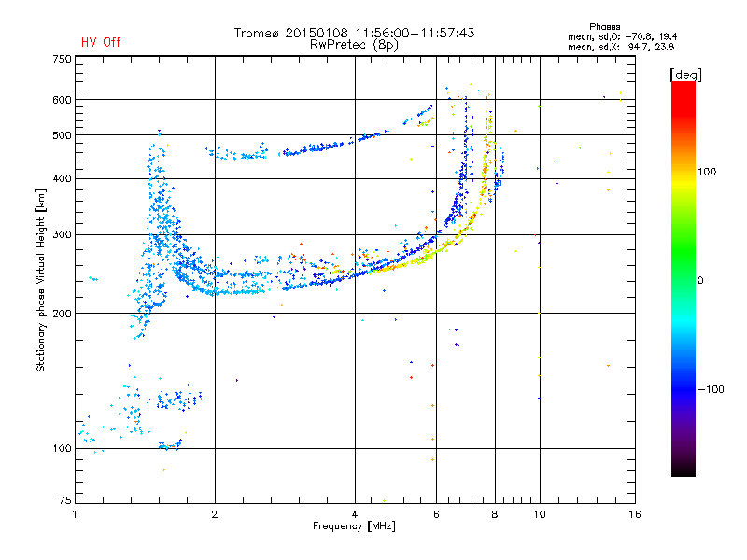Click the 'Frequency [MHz]' axis title
The width and height of the screenshot is (747, 560).
354,526
